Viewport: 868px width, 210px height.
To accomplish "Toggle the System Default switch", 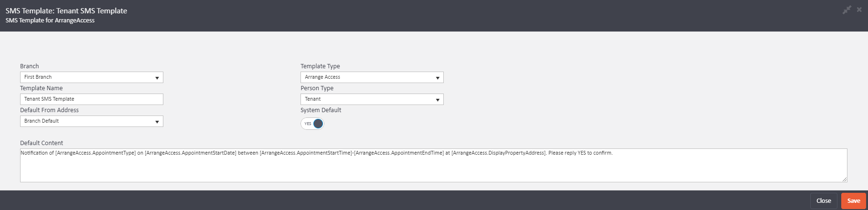I will click(x=312, y=124).
